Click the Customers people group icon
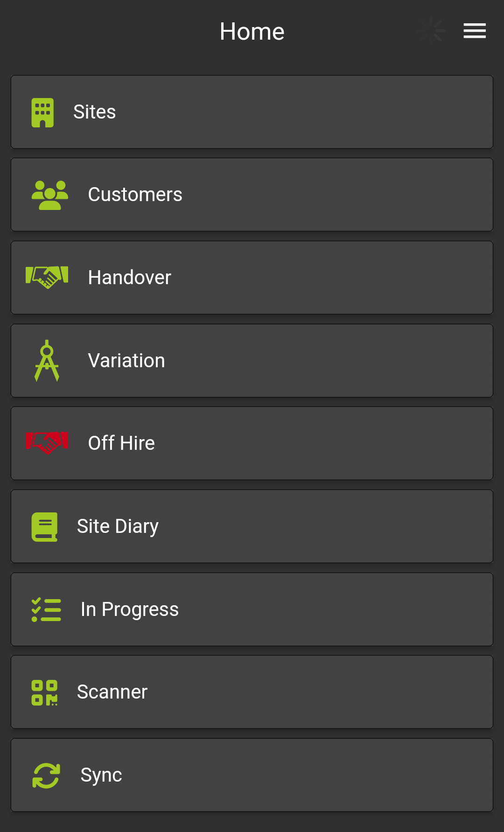The height and width of the screenshot is (832, 504). pos(49,195)
